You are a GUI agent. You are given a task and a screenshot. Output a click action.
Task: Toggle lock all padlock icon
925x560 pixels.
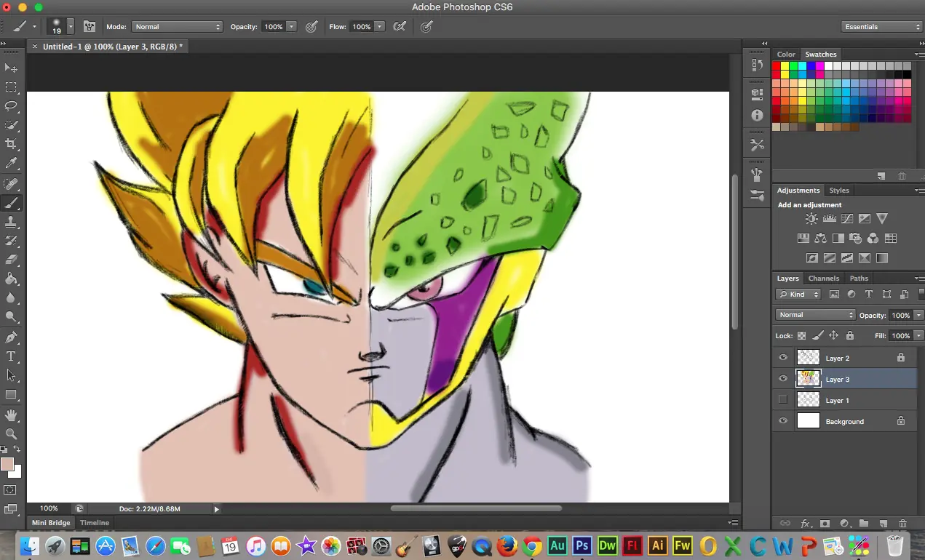point(849,336)
